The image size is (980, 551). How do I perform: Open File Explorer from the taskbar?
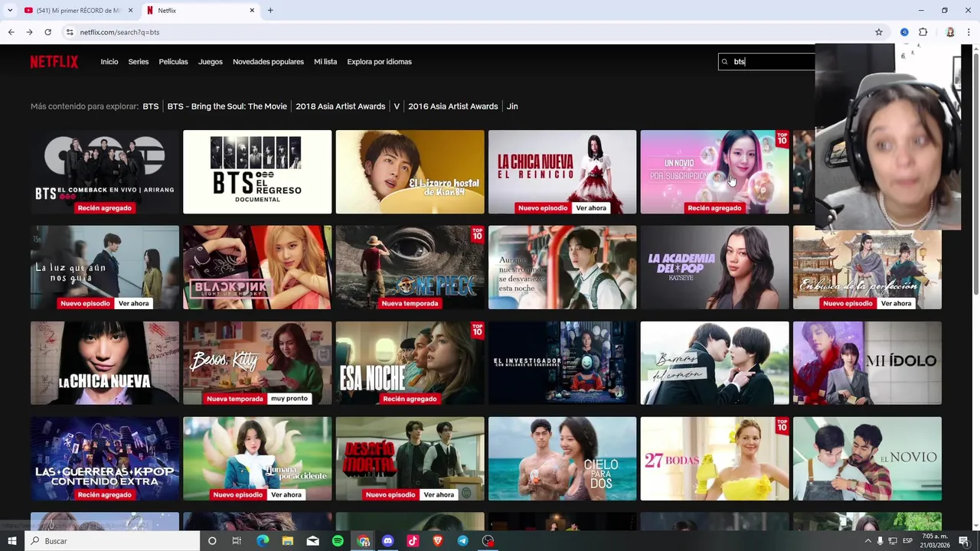pos(288,541)
